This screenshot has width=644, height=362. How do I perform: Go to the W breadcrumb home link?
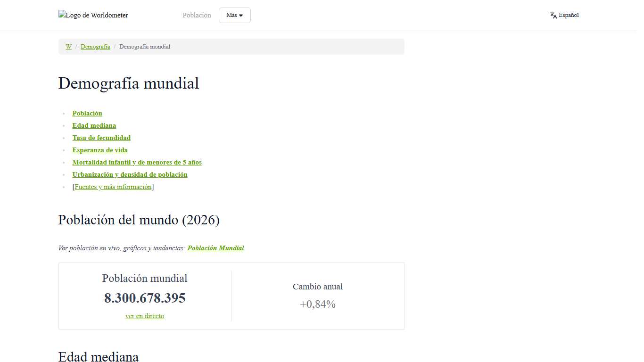[x=68, y=47]
